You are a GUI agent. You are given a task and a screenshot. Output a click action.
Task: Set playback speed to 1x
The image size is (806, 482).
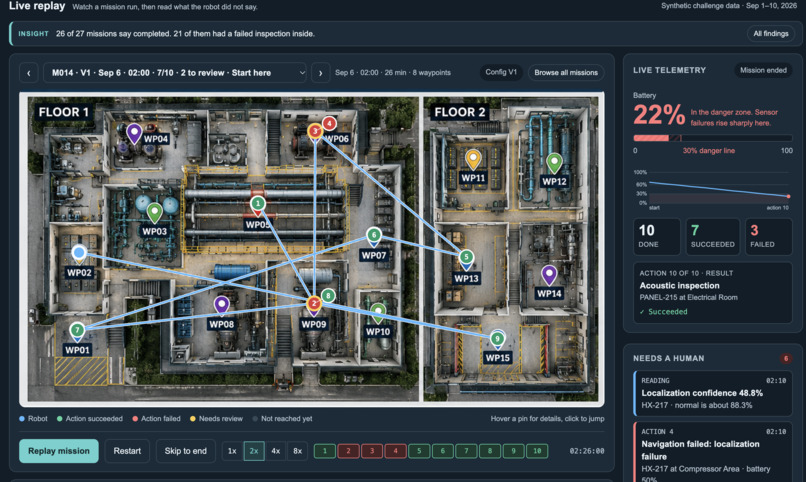tap(232, 451)
